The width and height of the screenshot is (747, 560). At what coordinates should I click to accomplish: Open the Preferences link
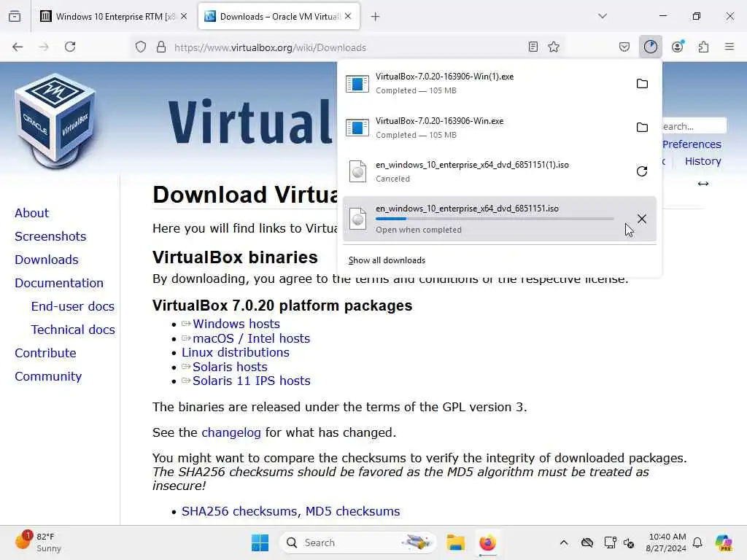(692, 144)
